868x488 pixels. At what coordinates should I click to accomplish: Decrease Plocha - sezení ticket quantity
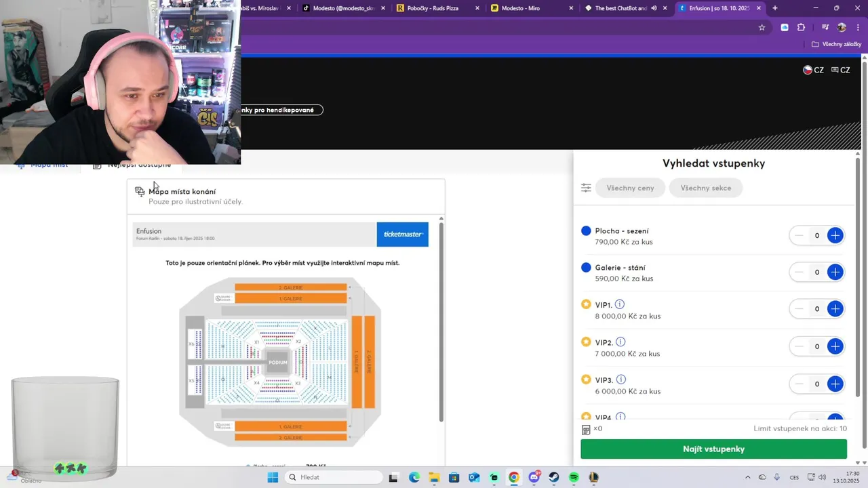[799, 235]
